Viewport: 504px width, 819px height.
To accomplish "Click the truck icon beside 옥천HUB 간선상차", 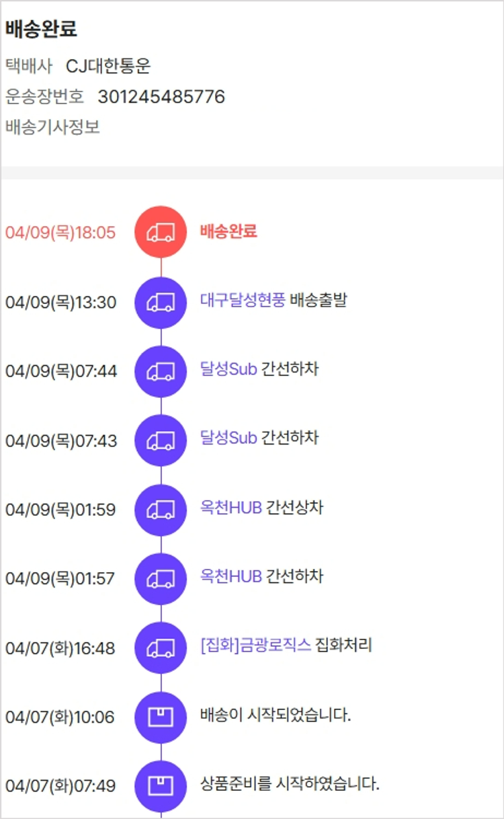I will click(161, 510).
